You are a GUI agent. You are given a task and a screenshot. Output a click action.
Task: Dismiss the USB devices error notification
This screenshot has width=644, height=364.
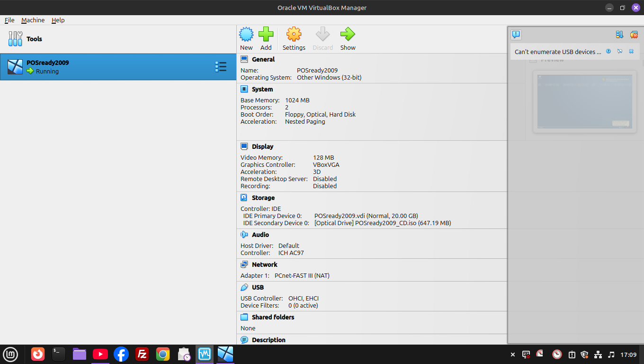pyautogui.click(x=631, y=51)
